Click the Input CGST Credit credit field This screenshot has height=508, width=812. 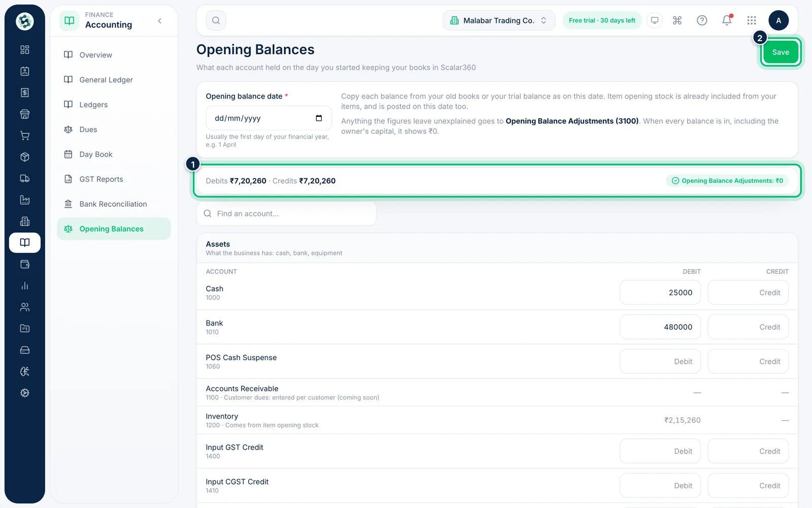tap(748, 486)
